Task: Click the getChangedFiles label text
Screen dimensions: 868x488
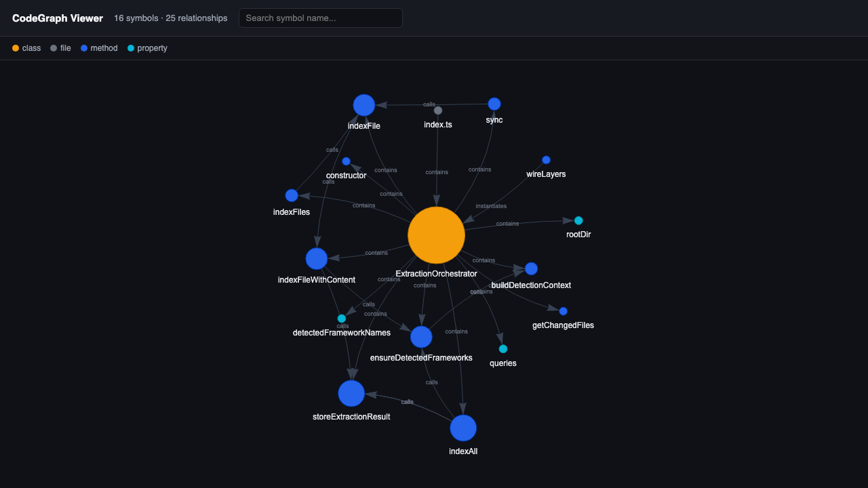Action: pyautogui.click(x=563, y=325)
